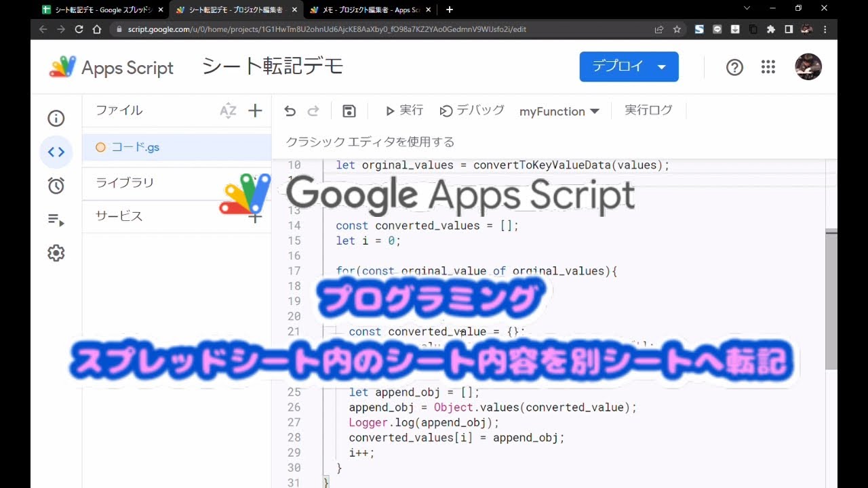Select the project title シート転記デモ
Screen dimensions: 868x488
point(273,66)
